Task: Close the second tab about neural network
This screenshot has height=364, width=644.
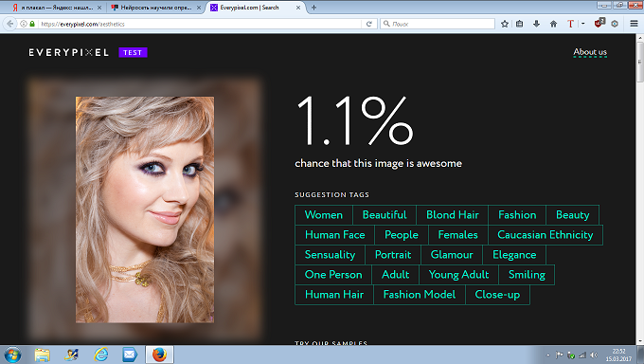Action: tap(199, 8)
